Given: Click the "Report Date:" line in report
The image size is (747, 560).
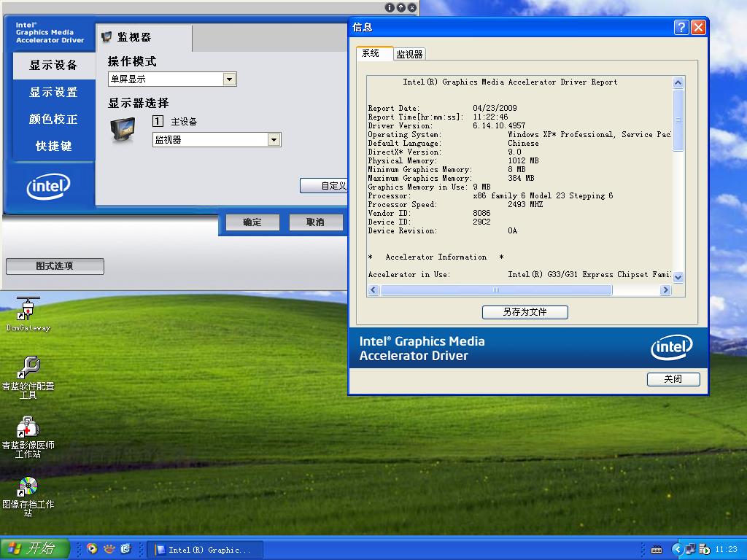Looking at the screenshot, I should coord(442,108).
